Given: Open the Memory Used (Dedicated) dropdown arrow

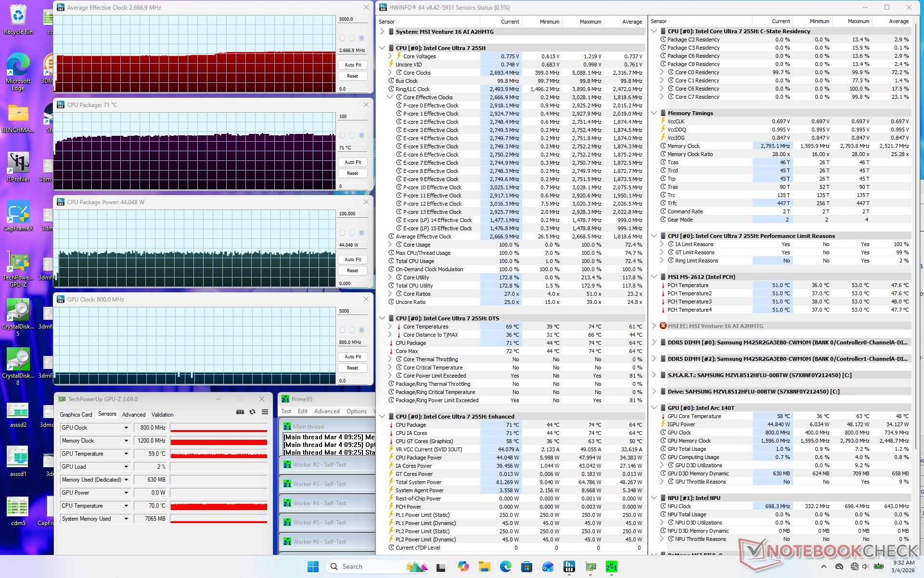Looking at the screenshot, I should pos(126,480).
